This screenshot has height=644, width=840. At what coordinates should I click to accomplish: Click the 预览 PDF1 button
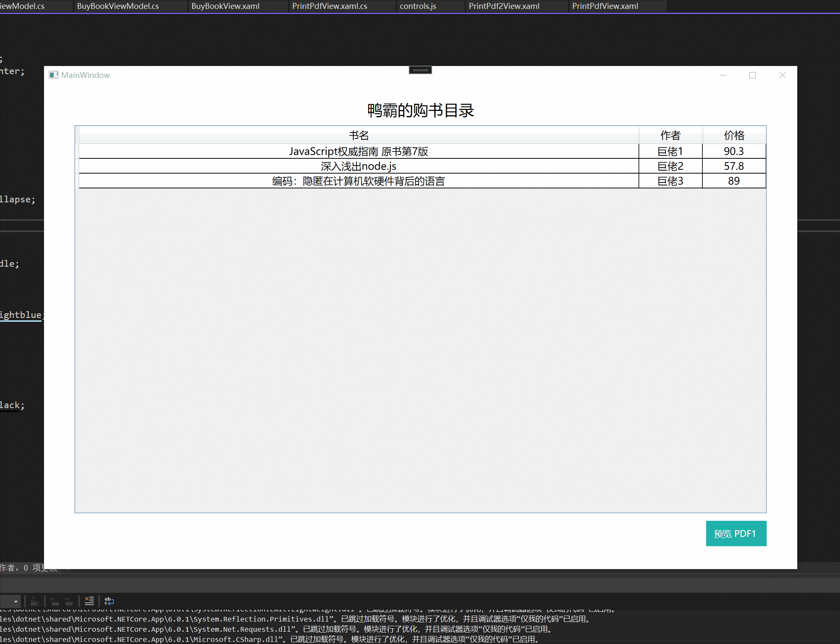point(736,533)
